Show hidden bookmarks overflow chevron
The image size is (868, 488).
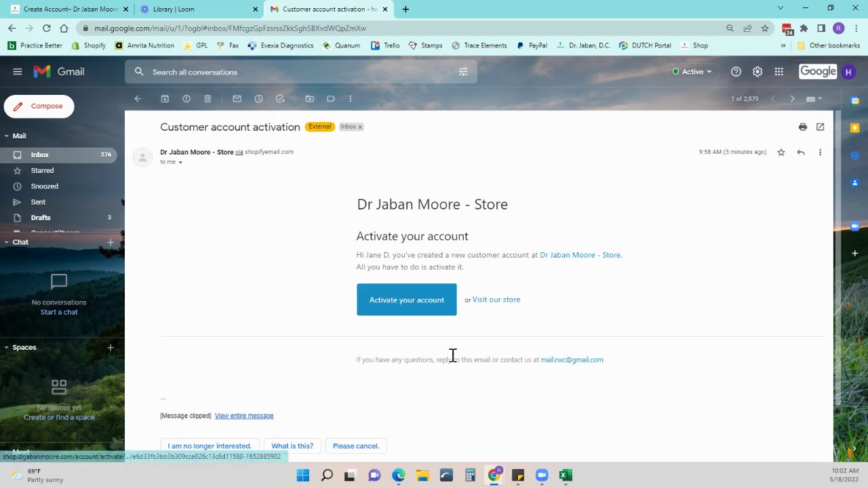[783, 45]
